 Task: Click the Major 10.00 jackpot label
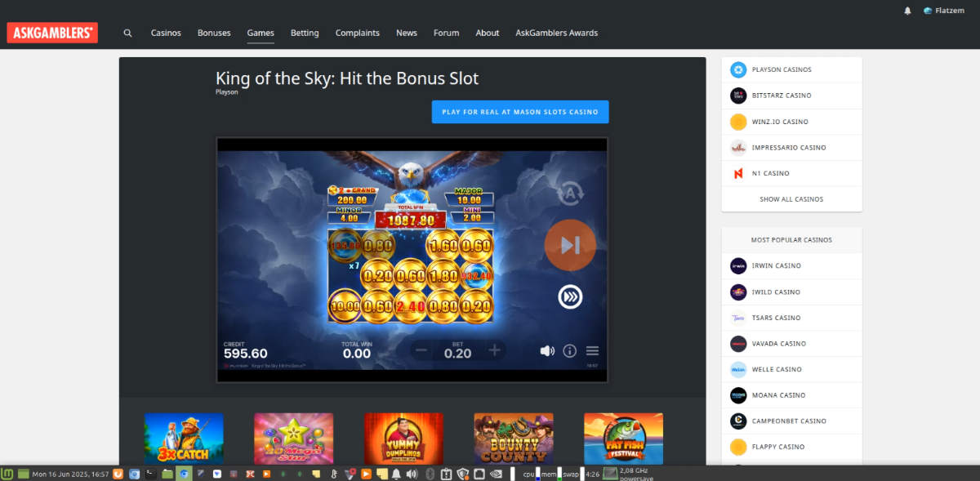click(469, 195)
